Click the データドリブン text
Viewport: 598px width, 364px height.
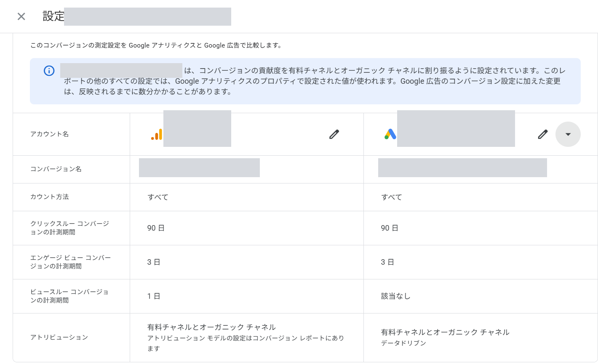403,343
